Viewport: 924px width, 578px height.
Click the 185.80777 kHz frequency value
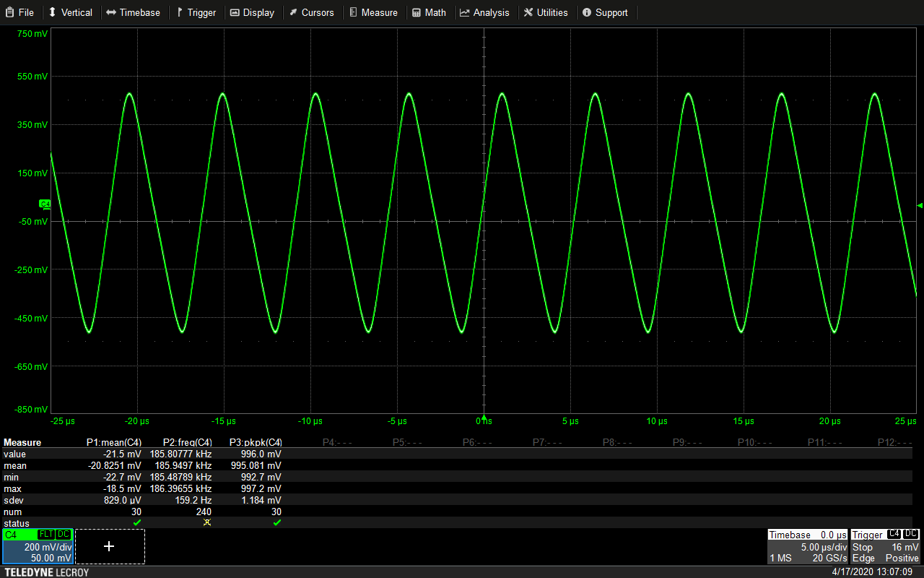180,454
